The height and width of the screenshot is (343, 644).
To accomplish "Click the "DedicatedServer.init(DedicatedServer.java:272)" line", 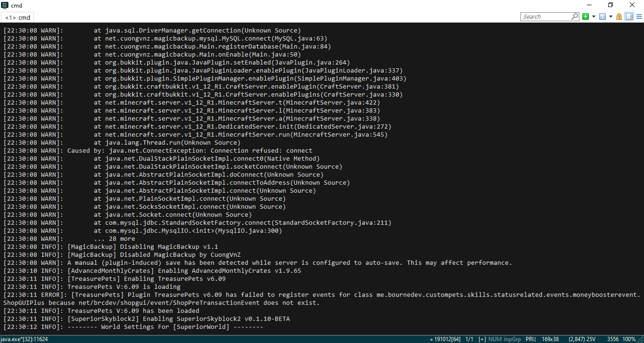I will click(x=197, y=127).
